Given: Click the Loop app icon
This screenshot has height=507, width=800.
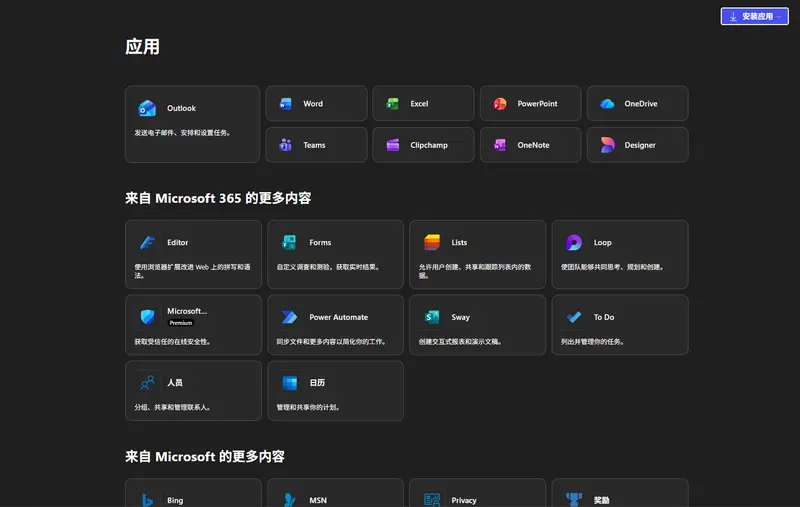Looking at the screenshot, I should 574,242.
